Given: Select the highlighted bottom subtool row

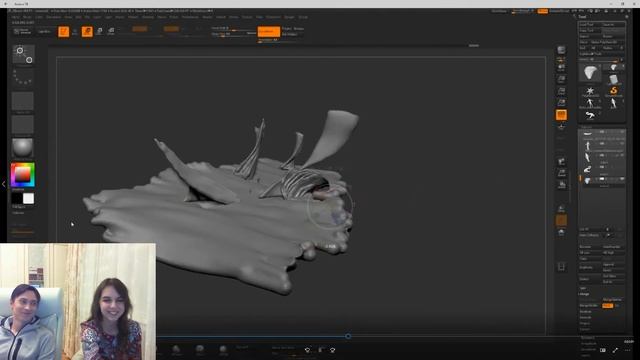Looking at the screenshot, I should coord(602,180).
